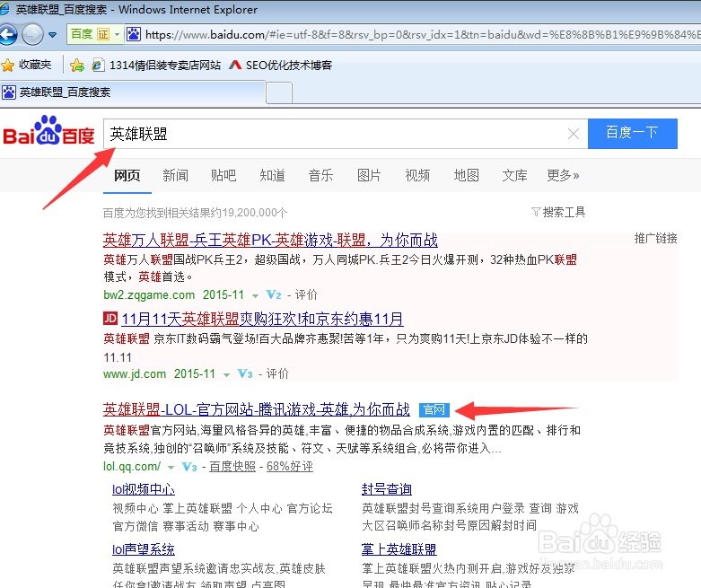Open the 11月11天英雄联盟爽购狂欢 JD result
This screenshot has height=588, width=701.
click(x=262, y=320)
